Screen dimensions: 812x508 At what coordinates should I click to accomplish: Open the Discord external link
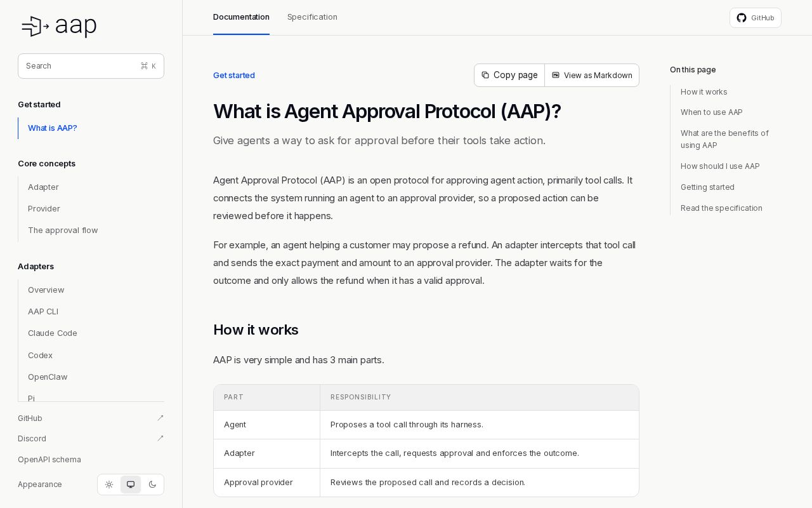(x=91, y=439)
